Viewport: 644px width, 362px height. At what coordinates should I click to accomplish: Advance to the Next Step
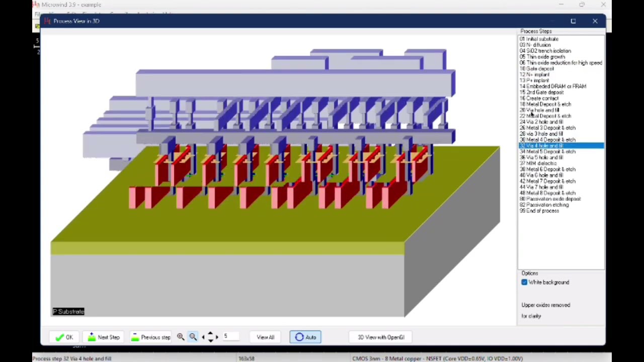(104, 337)
